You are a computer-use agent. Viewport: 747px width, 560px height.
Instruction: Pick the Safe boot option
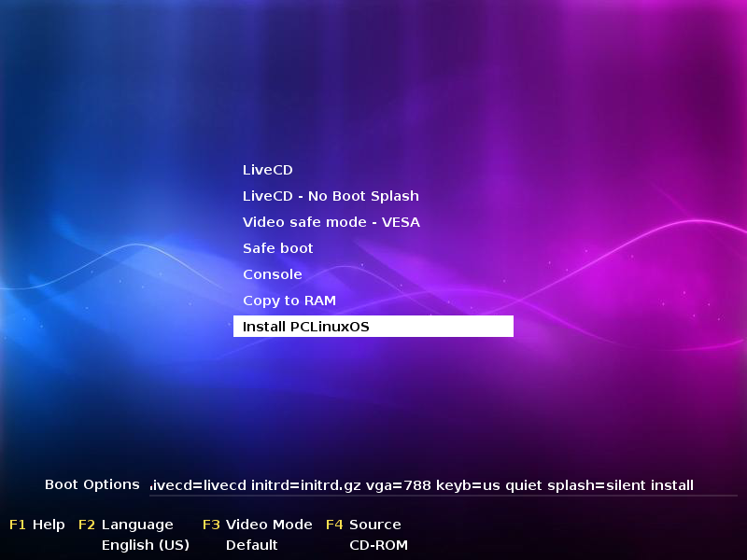pyautogui.click(x=277, y=248)
